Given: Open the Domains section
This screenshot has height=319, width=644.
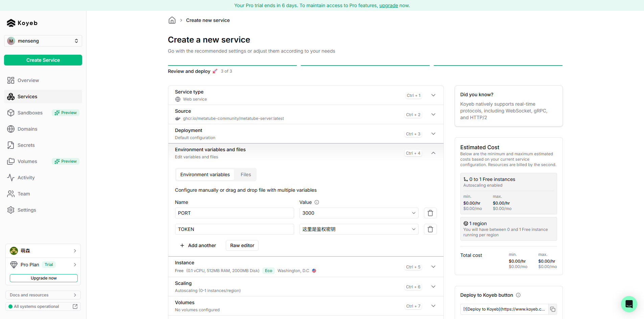Looking at the screenshot, I should 27,129.
